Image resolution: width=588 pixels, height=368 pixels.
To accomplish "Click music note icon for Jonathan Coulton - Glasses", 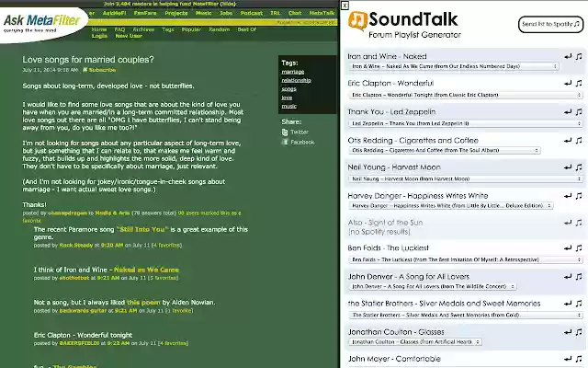I will [579, 332].
